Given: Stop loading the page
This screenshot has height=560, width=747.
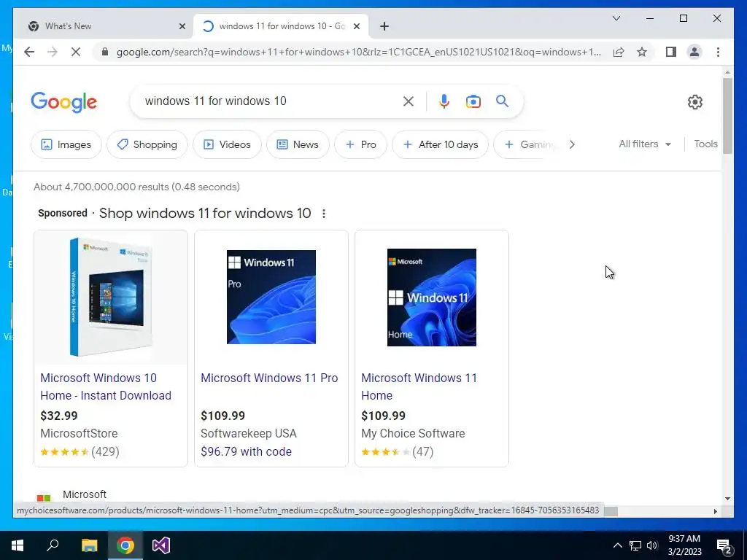Looking at the screenshot, I should coord(76,52).
